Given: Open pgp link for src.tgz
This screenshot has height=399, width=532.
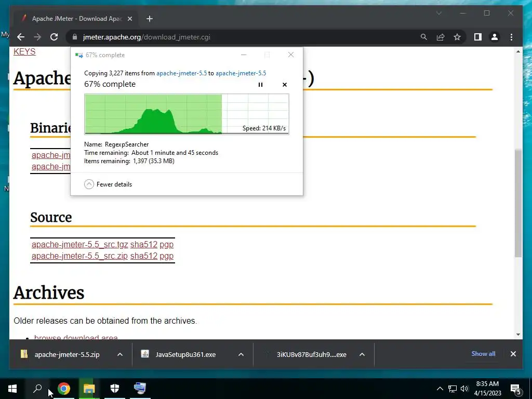Looking at the screenshot, I should [x=167, y=244].
